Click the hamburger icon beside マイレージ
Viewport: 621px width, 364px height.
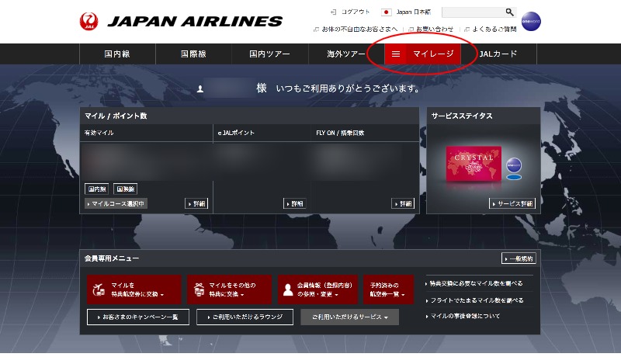pyautogui.click(x=395, y=54)
